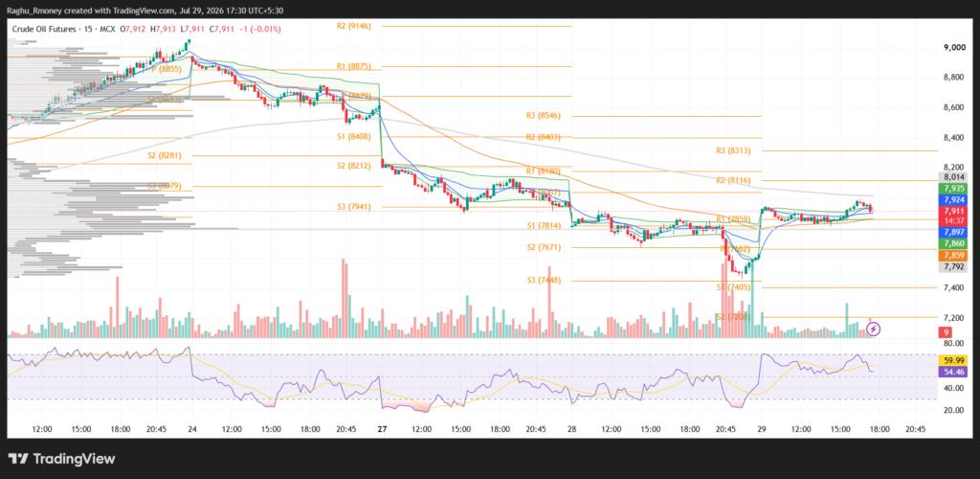Click the gray 7,792 price tag
The image size is (980, 479).
[x=954, y=267]
